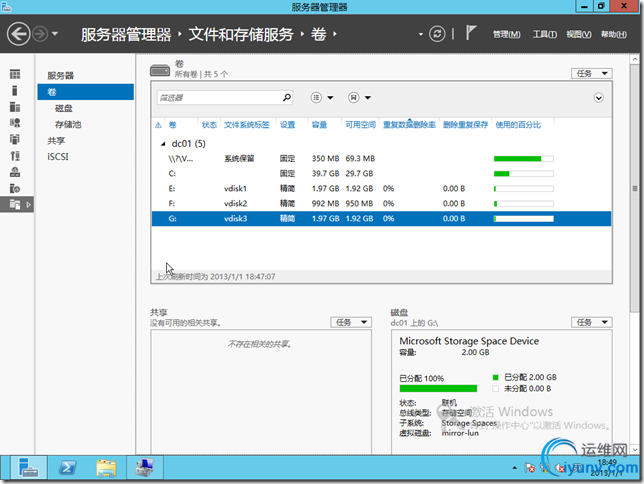Click the scroll-up arrow on right scrollbar
Screen dimensions: 644x484
pyautogui.click(x=635, y=59)
